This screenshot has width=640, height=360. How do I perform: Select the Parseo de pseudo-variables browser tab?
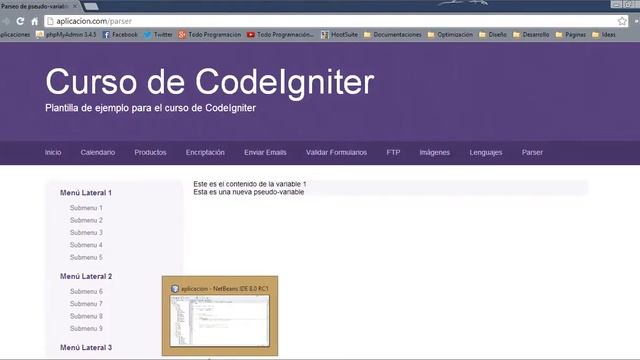(x=40, y=6)
